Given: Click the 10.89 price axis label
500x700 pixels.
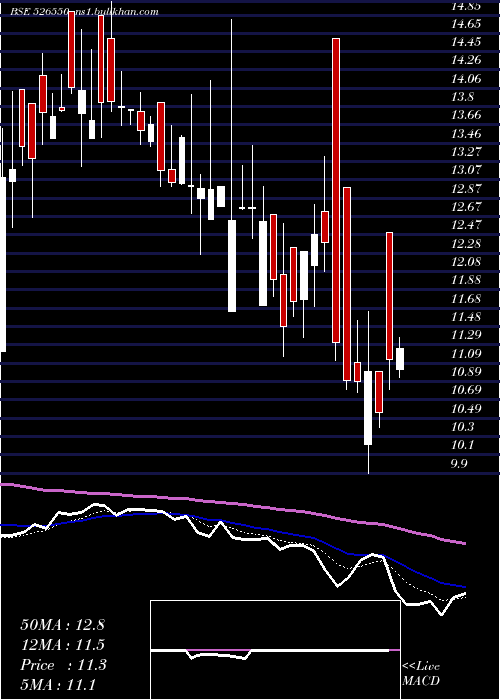Looking at the screenshot, I should coord(466,371).
